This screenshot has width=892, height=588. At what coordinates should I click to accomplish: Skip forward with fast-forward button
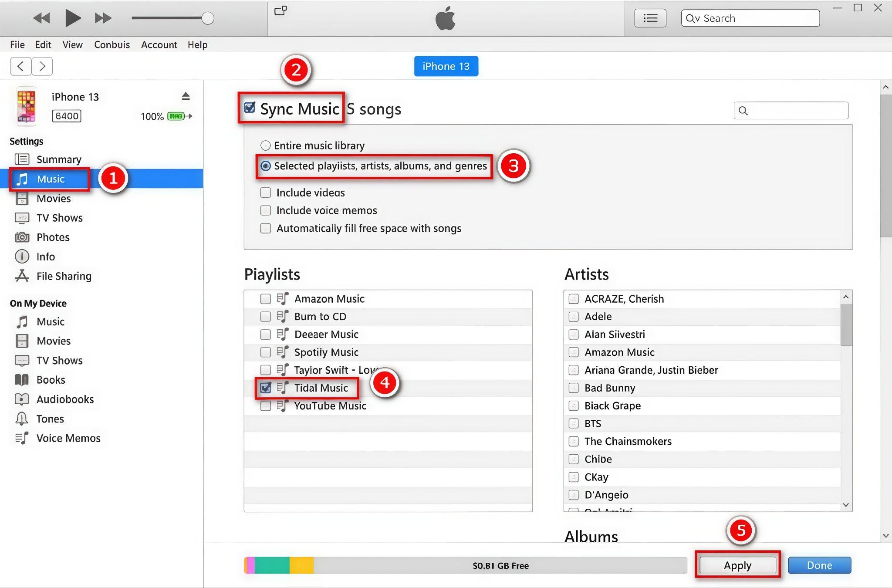point(103,18)
